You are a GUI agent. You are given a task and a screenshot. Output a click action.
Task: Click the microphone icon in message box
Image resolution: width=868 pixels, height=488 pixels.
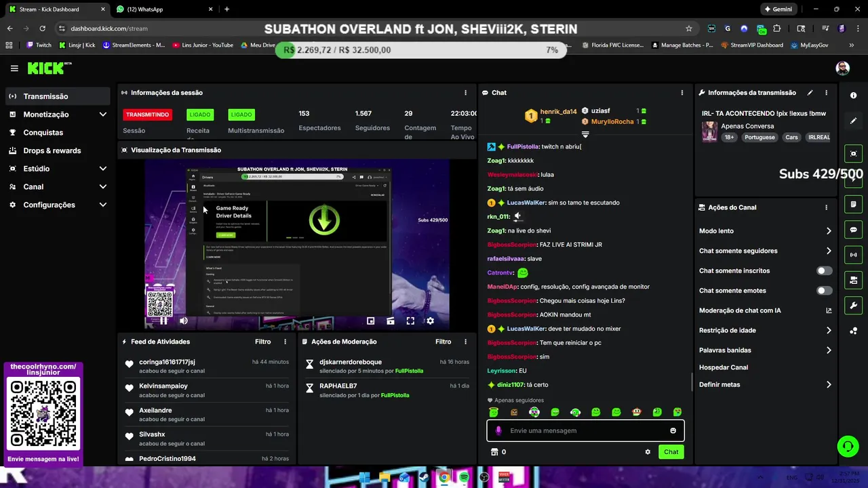click(498, 430)
